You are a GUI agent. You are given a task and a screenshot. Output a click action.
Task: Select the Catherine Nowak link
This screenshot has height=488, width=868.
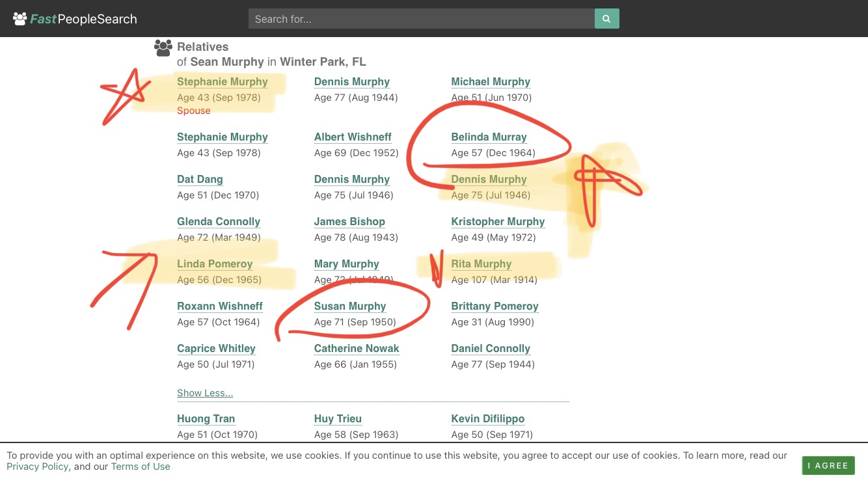click(x=357, y=349)
